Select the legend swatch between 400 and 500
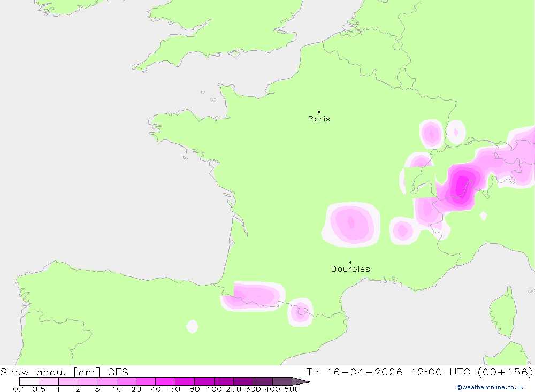Screen dimensions: 535x392 tap(282, 381)
